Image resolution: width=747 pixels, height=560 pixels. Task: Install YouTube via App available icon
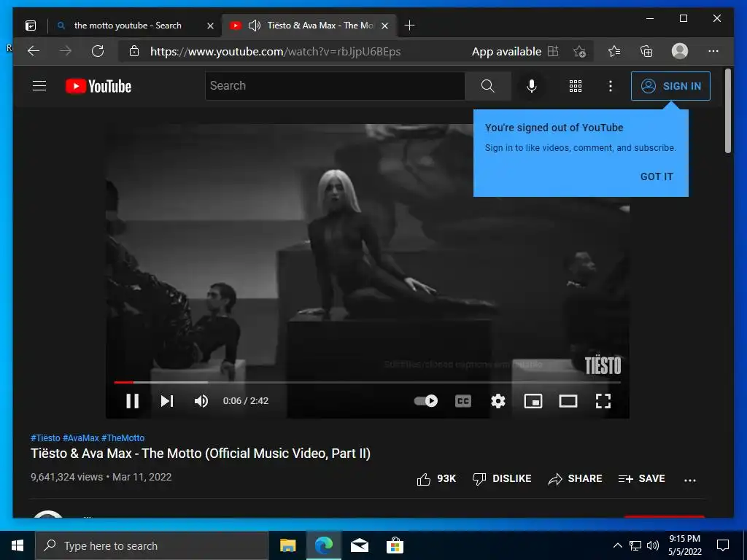point(553,51)
